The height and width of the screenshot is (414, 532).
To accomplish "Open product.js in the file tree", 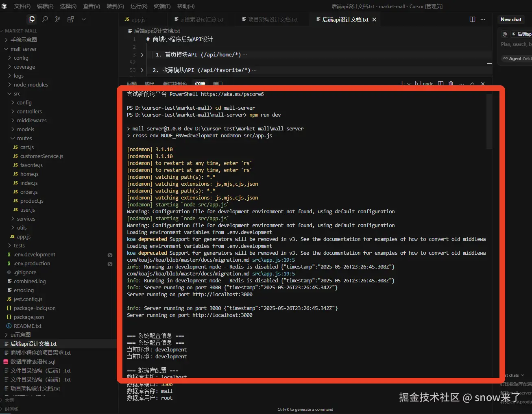I will 32,201.
